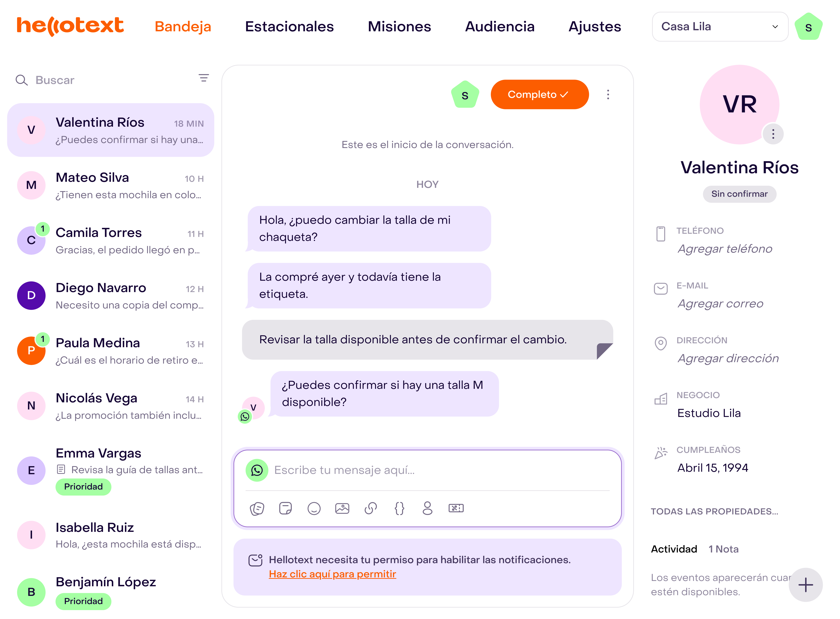
Task: Click the Sin confirmar status badge
Action: (740, 194)
